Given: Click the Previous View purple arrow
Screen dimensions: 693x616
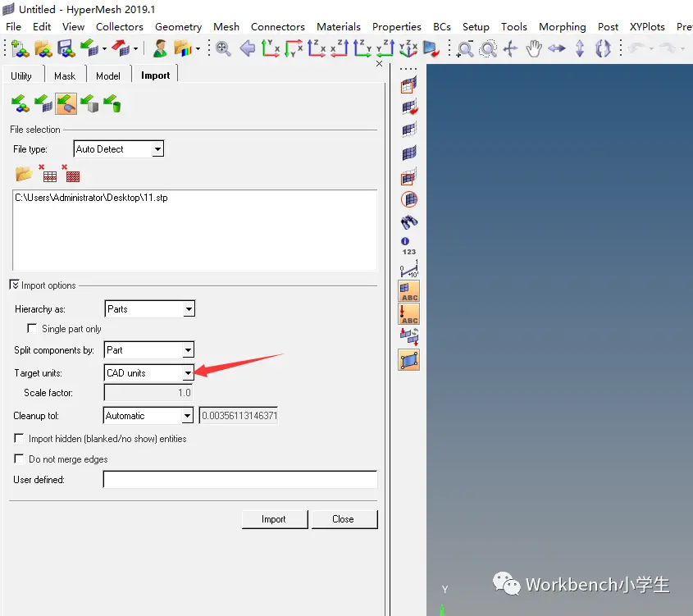Looking at the screenshot, I should coord(248,48).
